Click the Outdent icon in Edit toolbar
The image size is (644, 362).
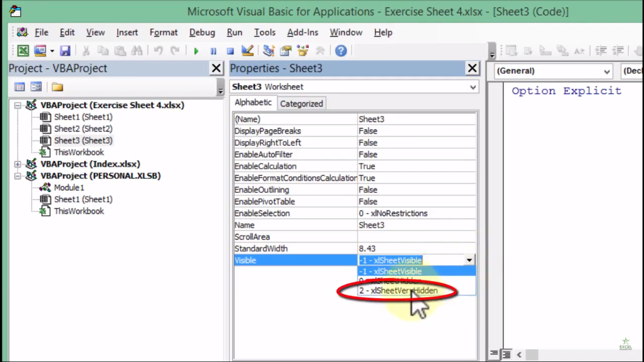click(618, 50)
